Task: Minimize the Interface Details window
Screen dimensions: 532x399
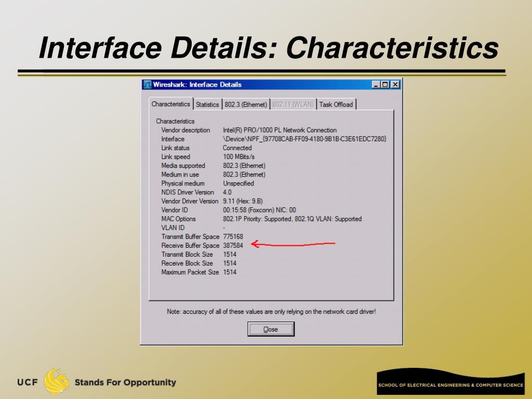Action: pos(375,85)
